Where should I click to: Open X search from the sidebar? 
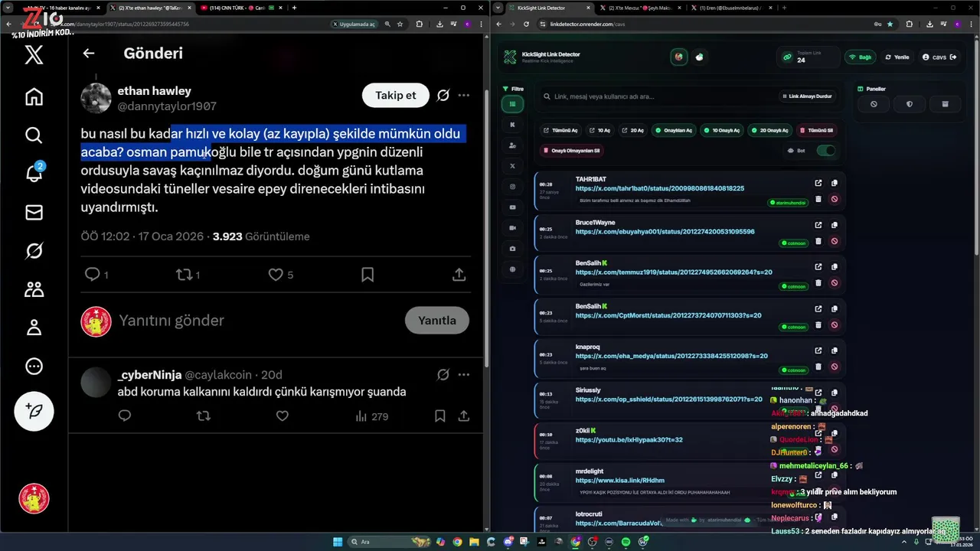pyautogui.click(x=34, y=135)
